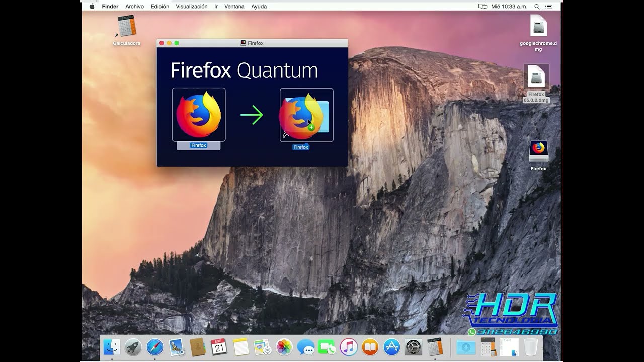Viewport: 644px width, 362px height.
Task: Click the clock showing Mié 10:33 a.m.
Action: [509, 7]
